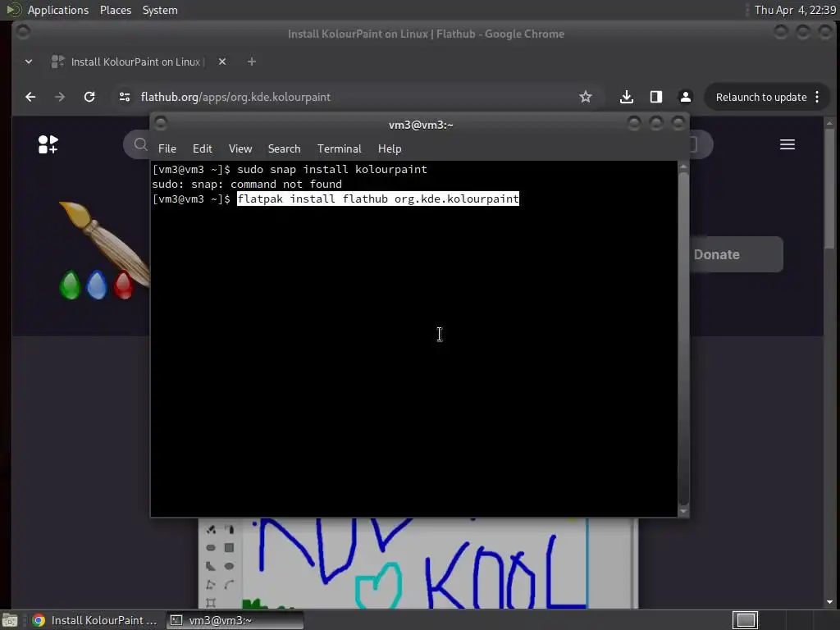
Task: Click terminal scrollbar down arrow
Action: 683,511
